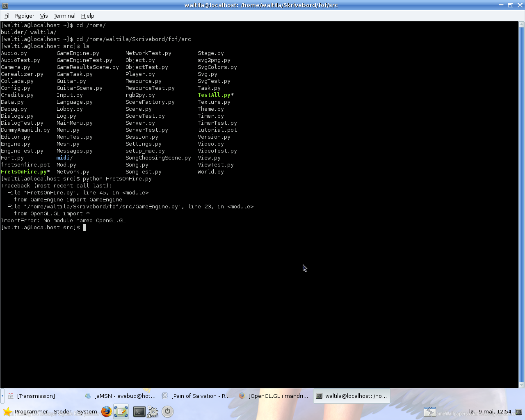
Task: Click setup_mac.py in the listing
Action: click(145, 151)
